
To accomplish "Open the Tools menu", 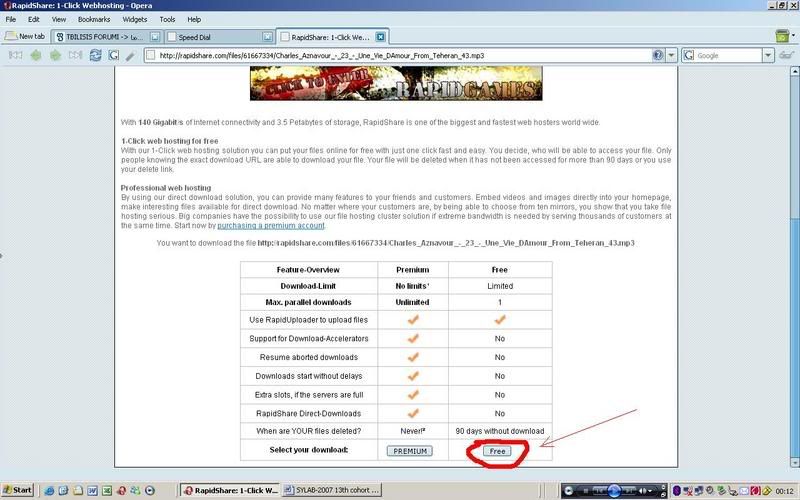I will 167,19.
